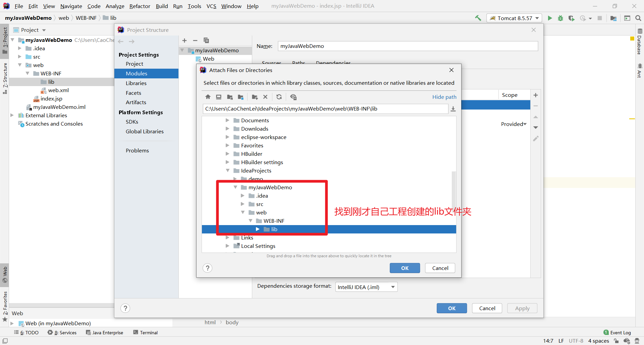644x345 pixels.
Task: Select the Downloads folder in file chooser
Action: click(255, 129)
